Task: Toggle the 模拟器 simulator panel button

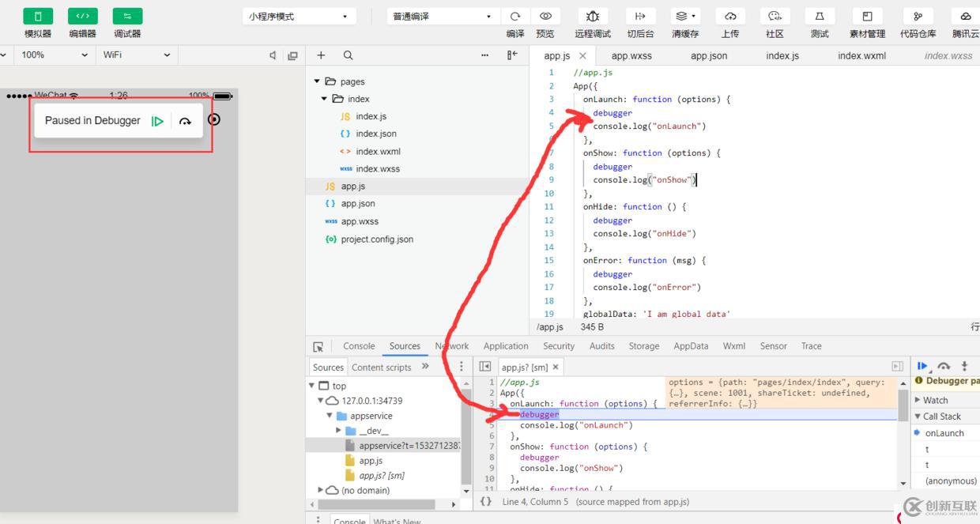Action: tap(38, 16)
